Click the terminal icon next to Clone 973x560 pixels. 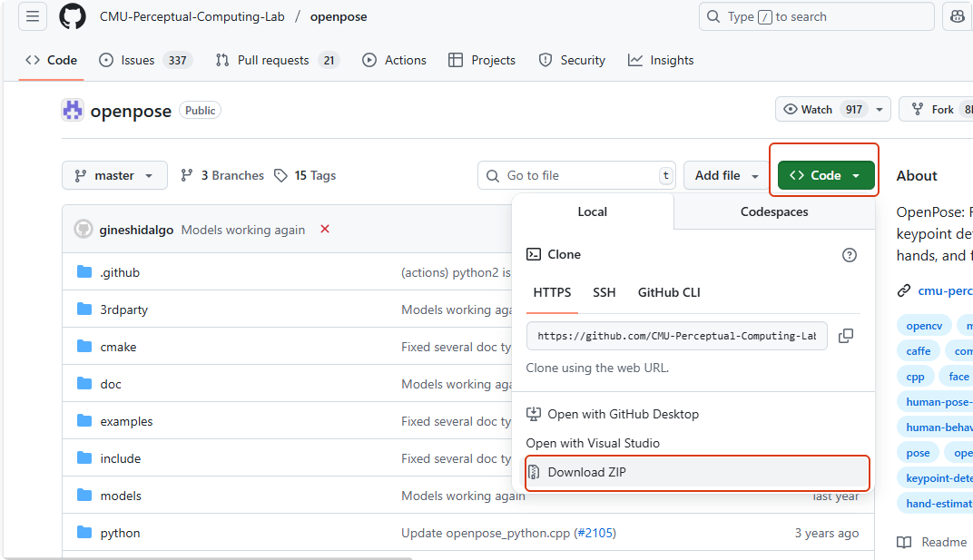533,254
